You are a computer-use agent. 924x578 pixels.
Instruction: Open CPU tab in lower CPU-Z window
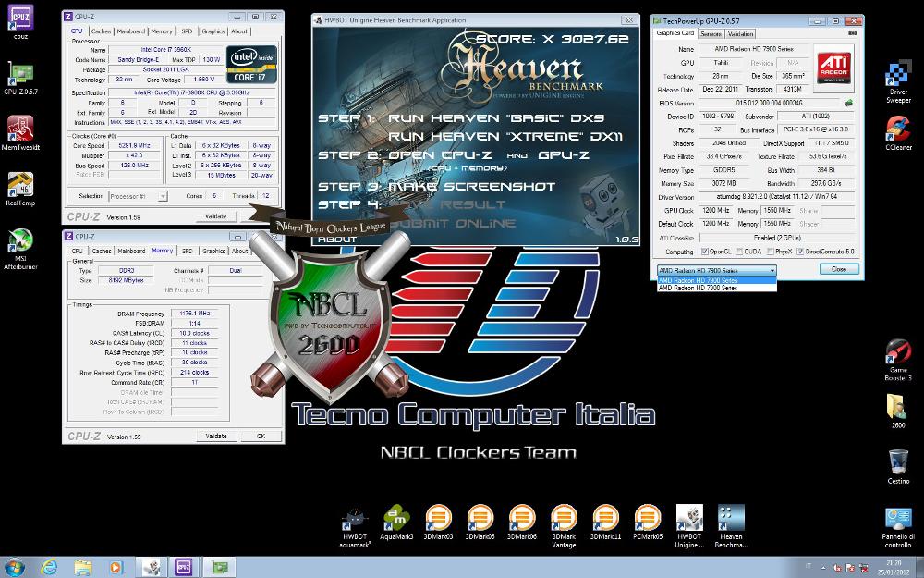tap(78, 251)
